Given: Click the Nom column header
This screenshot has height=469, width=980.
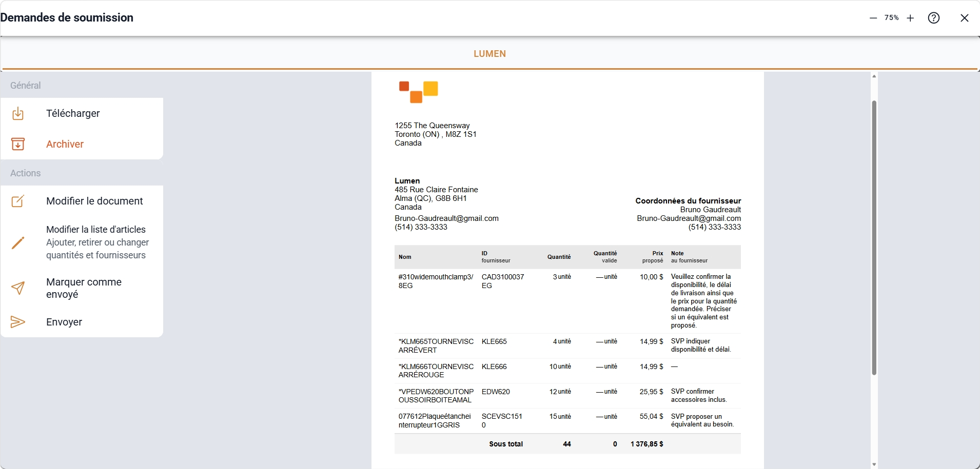Looking at the screenshot, I should 405,257.
